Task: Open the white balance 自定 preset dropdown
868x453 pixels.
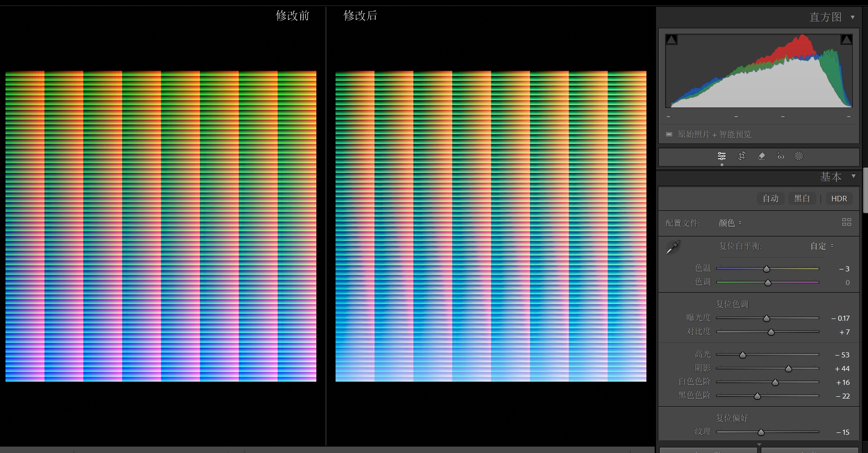Action: tap(822, 246)
